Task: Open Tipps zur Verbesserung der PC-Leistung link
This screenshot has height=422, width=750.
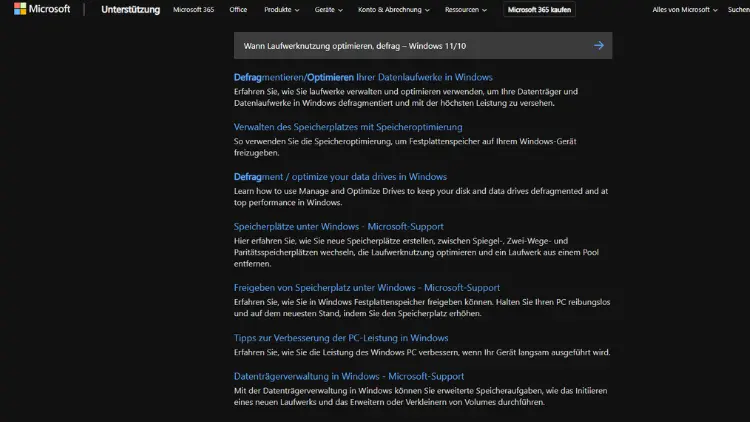Action: pos(341,338)
